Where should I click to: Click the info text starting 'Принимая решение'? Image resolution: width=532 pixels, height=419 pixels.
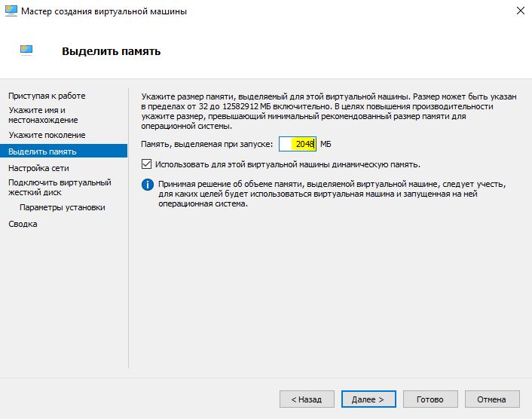332,194
